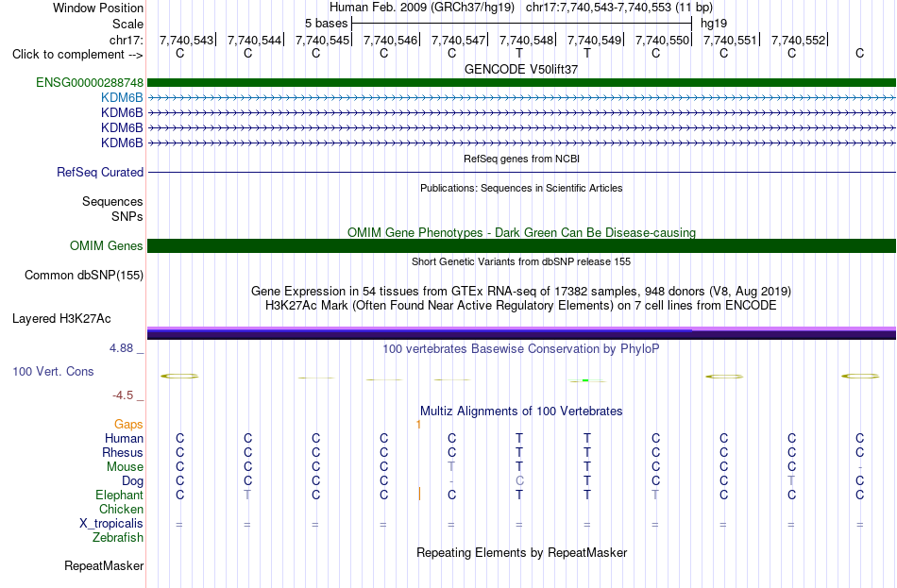The image size is (897, 588).
Task: Click the 4.88 PhyloP upper scale value
Action: [x=121, y=348]
